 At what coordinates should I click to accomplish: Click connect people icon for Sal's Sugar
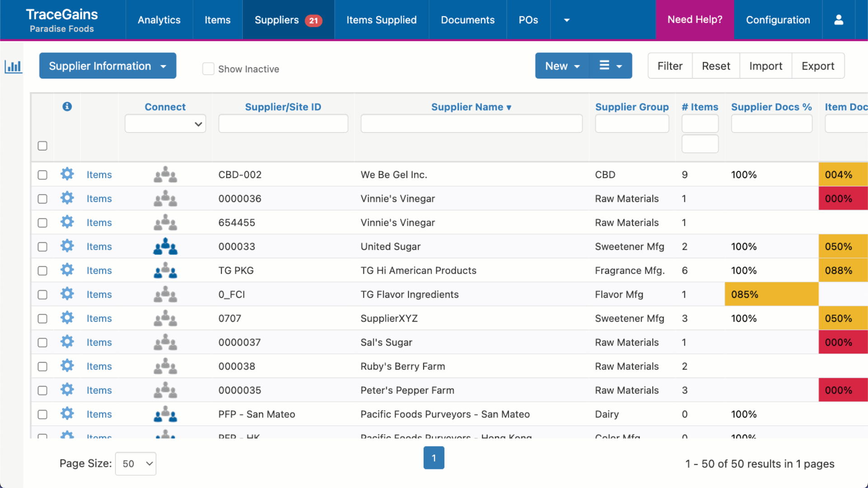pos(165,342)
